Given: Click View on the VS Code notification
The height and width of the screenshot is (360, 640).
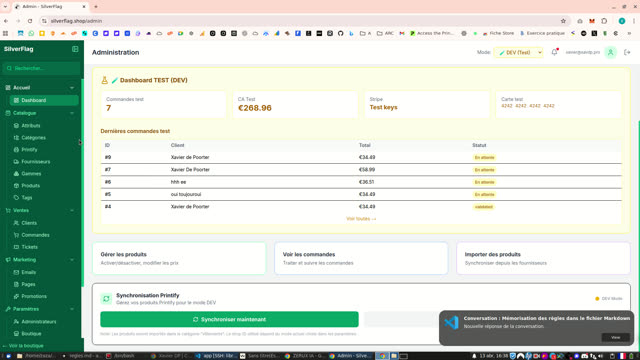Looking at the screenshot, I should [616, 338].
